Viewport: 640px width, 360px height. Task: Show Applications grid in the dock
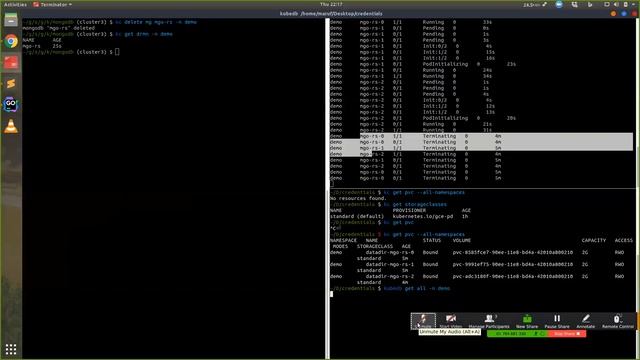pyautogui.click(x=11, y=349)
